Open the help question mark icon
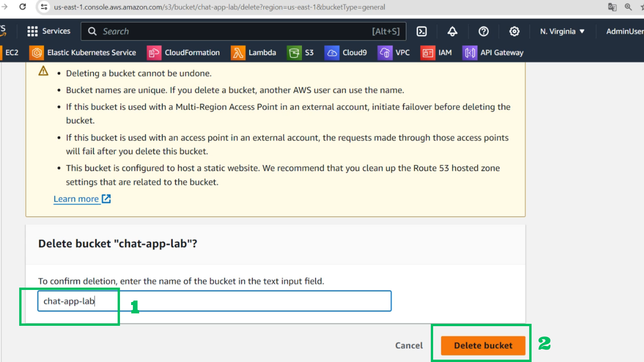Image resolution: width=644 pixels, height=362 pixels. pos(483,31)
